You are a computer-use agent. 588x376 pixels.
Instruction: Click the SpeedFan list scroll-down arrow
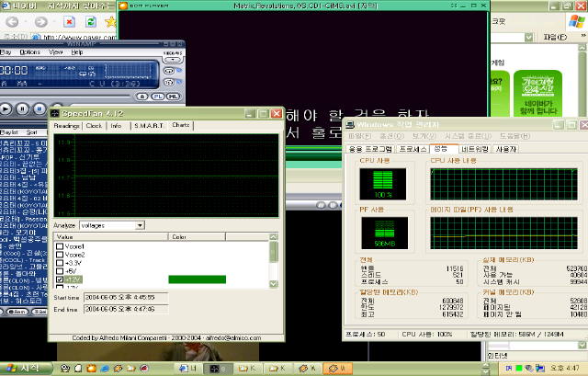[274, 284]
